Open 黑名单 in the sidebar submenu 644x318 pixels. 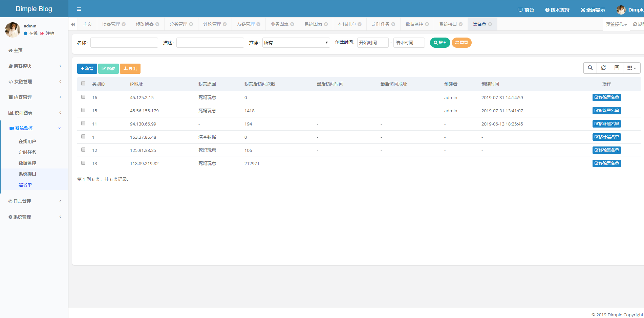25,185
